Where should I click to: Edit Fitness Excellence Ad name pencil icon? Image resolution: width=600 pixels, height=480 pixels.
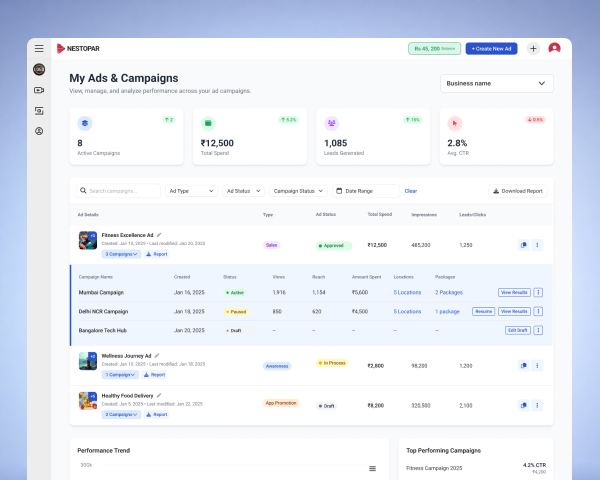[159, 235]
